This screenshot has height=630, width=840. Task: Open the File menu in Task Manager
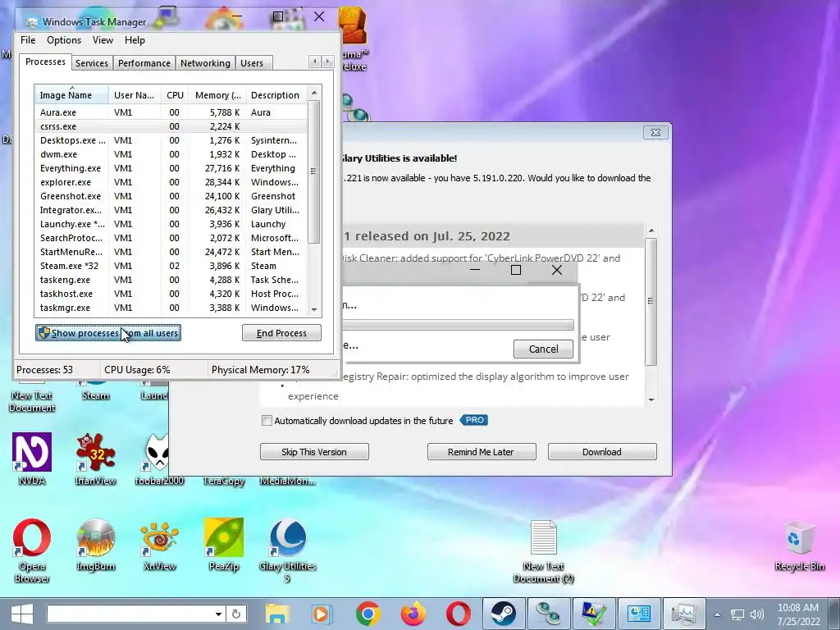coord(28,40)
